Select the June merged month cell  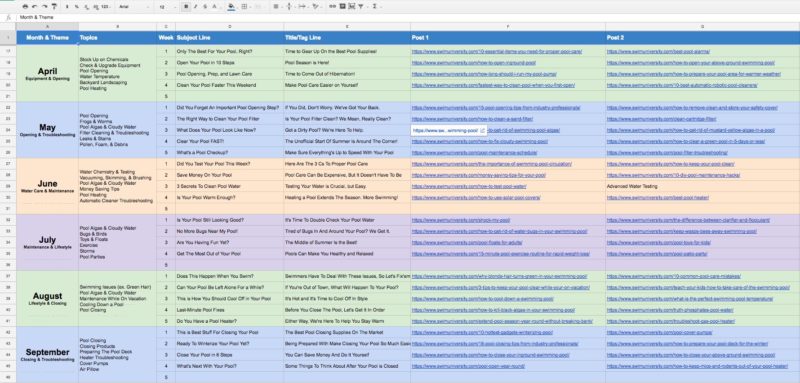(47, 186)
